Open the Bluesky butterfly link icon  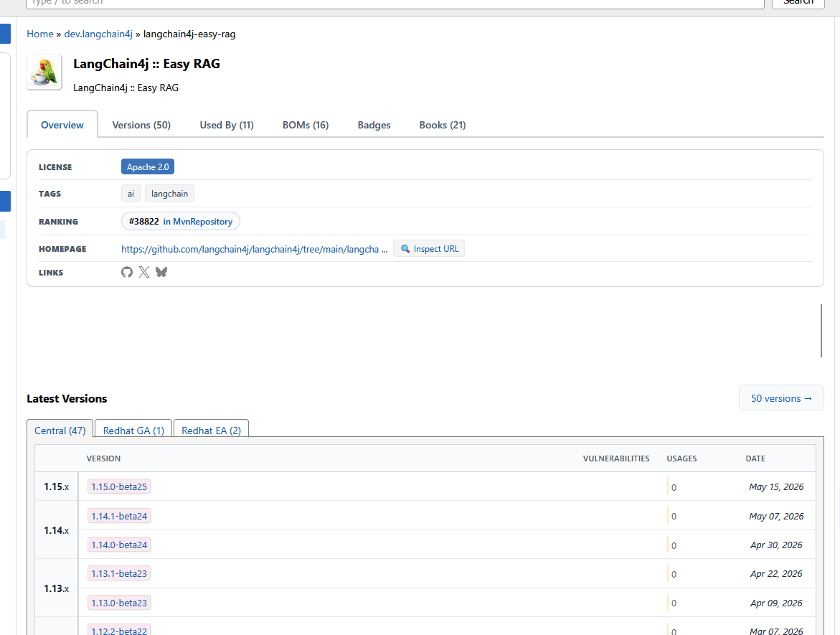point(161,272)
